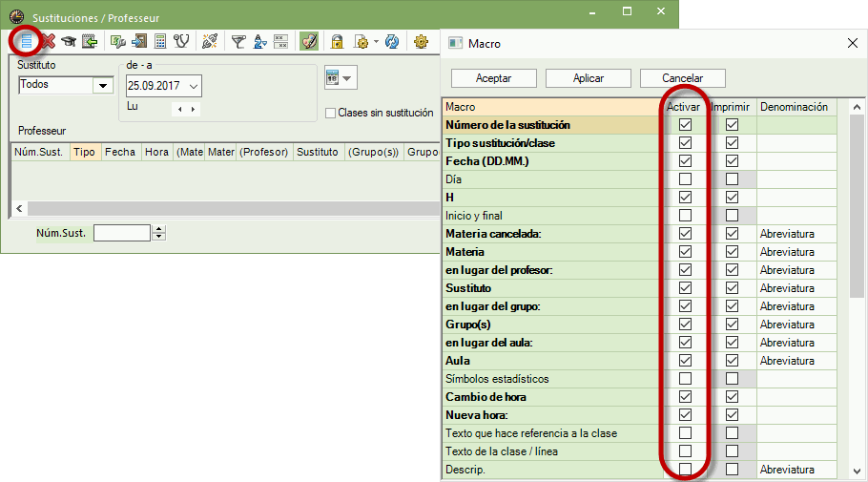Open the yellow gear settings icon

click(x=421, y=42)
